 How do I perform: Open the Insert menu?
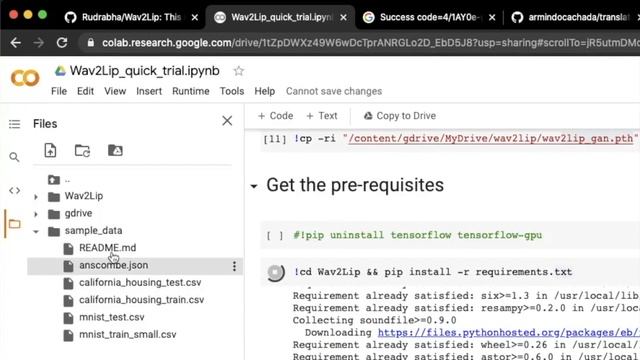pos(149,91)
